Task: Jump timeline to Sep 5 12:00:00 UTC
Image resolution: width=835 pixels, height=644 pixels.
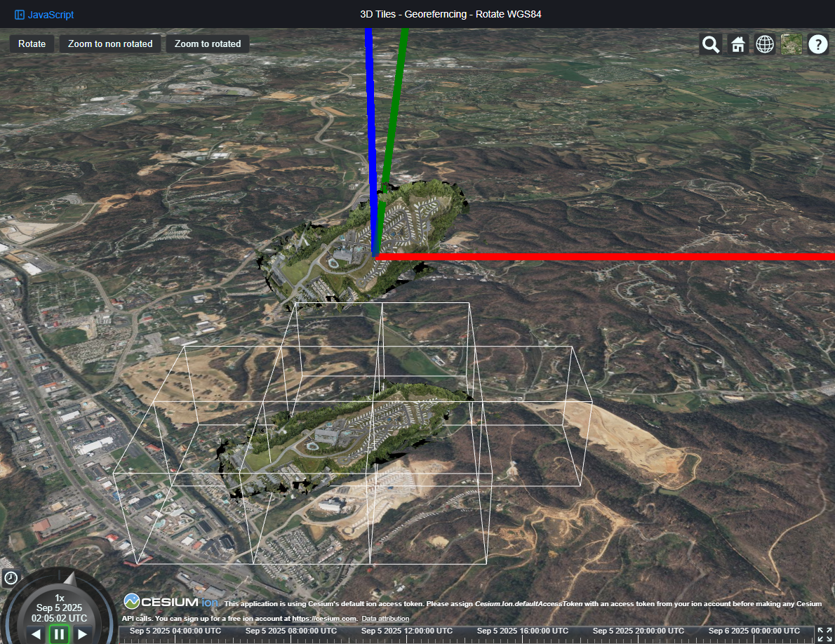Action: point(407,631)
